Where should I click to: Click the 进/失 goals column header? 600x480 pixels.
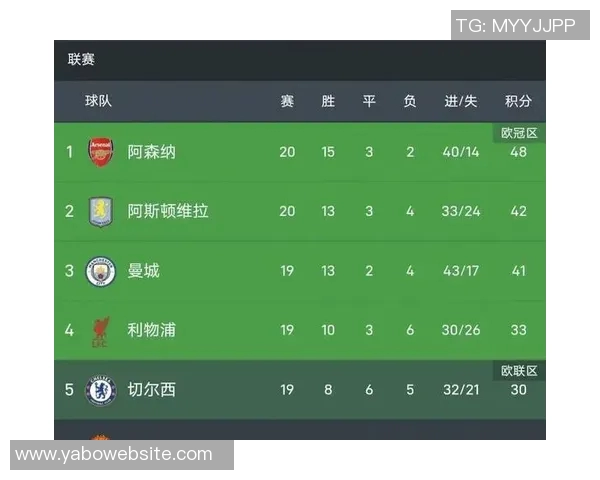click(x=461, y=101)
